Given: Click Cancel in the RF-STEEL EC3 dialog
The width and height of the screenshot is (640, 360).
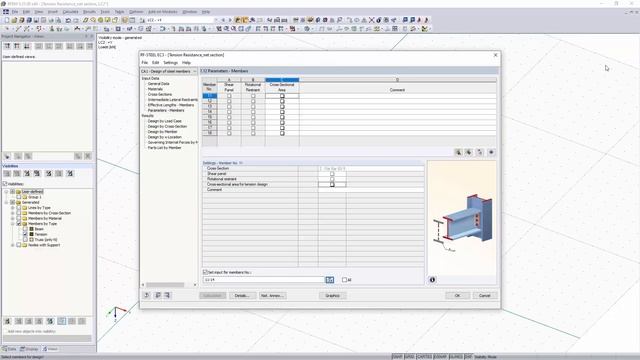Looking at the screenshot, I should 484,296.
